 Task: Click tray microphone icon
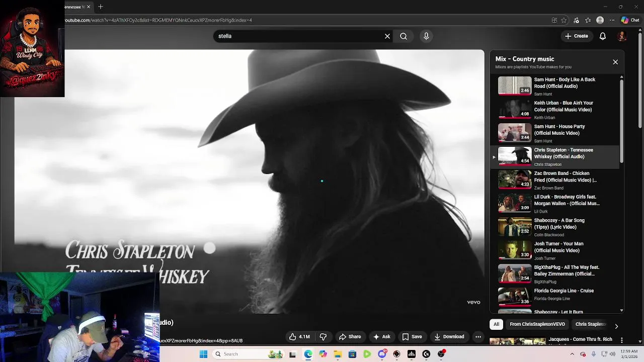pyautogui.click(x=594, y=354)
